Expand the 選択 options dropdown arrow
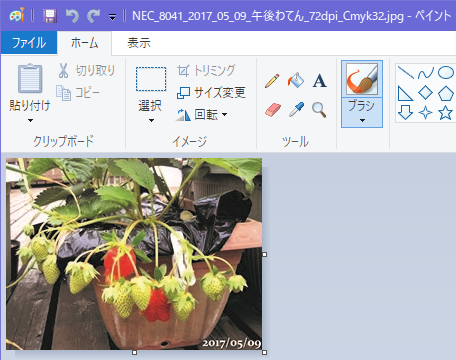 click(151, 120)
